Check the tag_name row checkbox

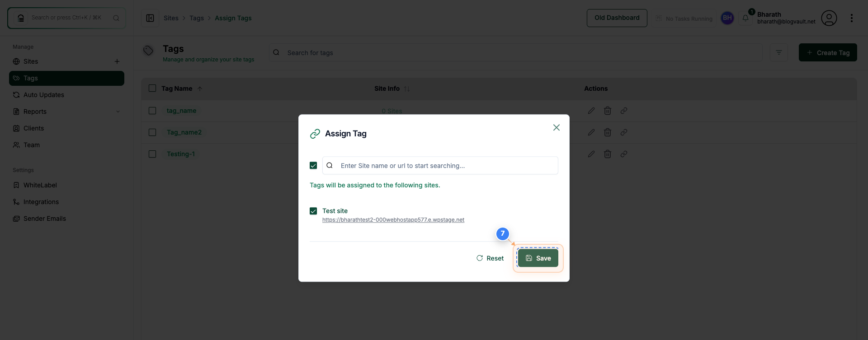152,111
